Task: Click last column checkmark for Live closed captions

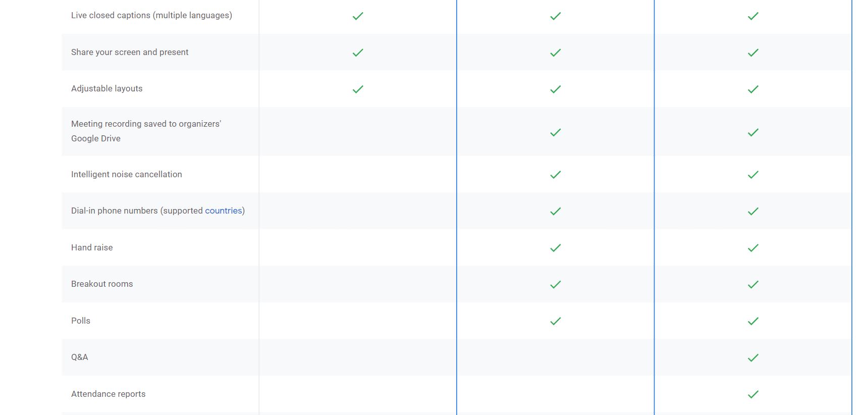Action: 753,16
